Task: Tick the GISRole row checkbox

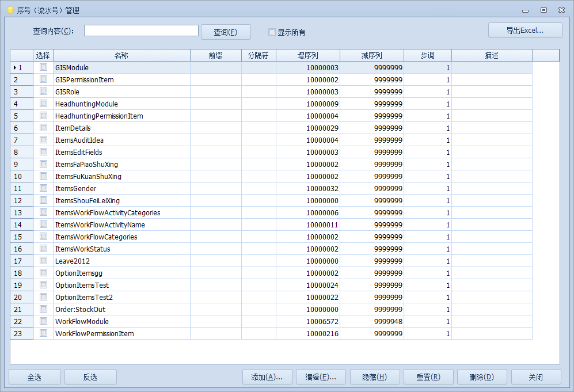Action: (x=44, y=92)
